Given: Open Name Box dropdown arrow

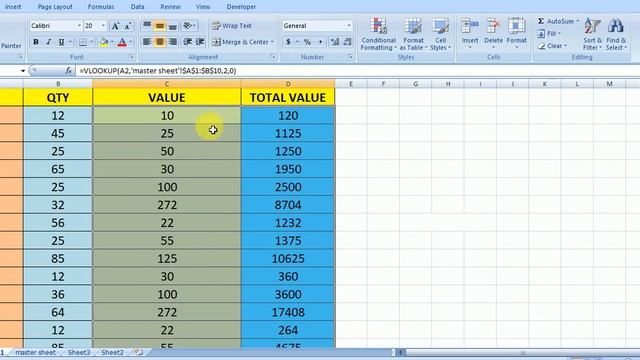Looking at the screenshot, I should pyautogui.click(x=23, y=71).
